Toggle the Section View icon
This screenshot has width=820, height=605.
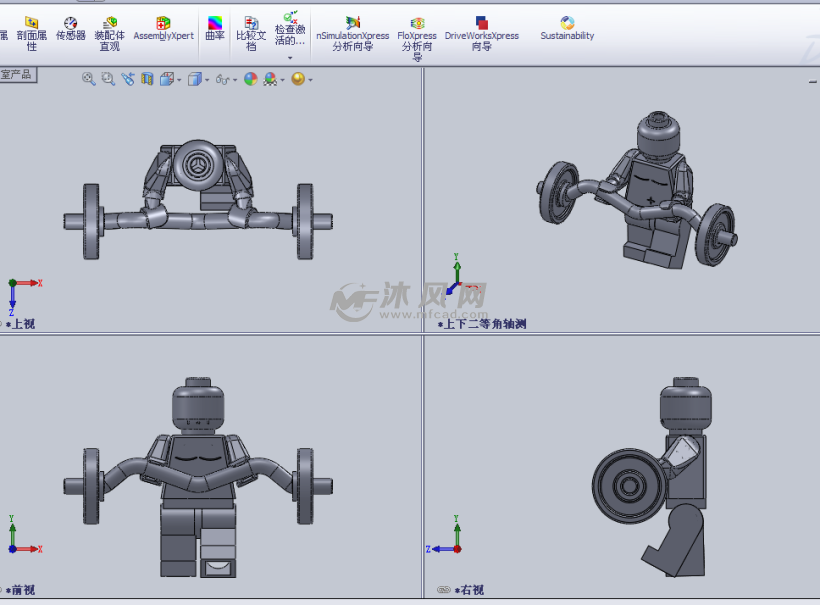coord(147,79)
